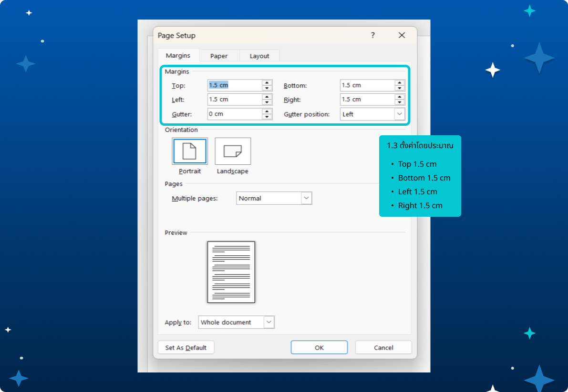This screenshot has height=392, width=568.
Task: Increase the Gutter value with up arrow
Action: click(267, 111)
